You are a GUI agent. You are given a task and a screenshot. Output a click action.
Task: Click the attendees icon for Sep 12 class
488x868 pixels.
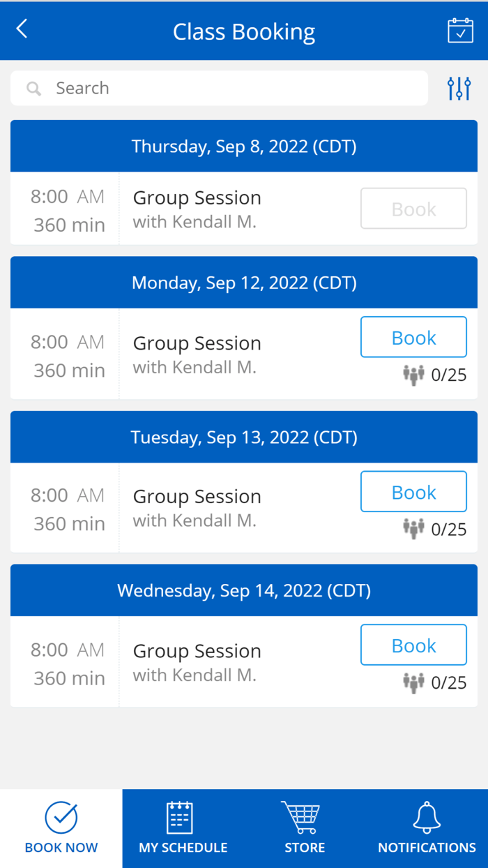coord(413,375)
